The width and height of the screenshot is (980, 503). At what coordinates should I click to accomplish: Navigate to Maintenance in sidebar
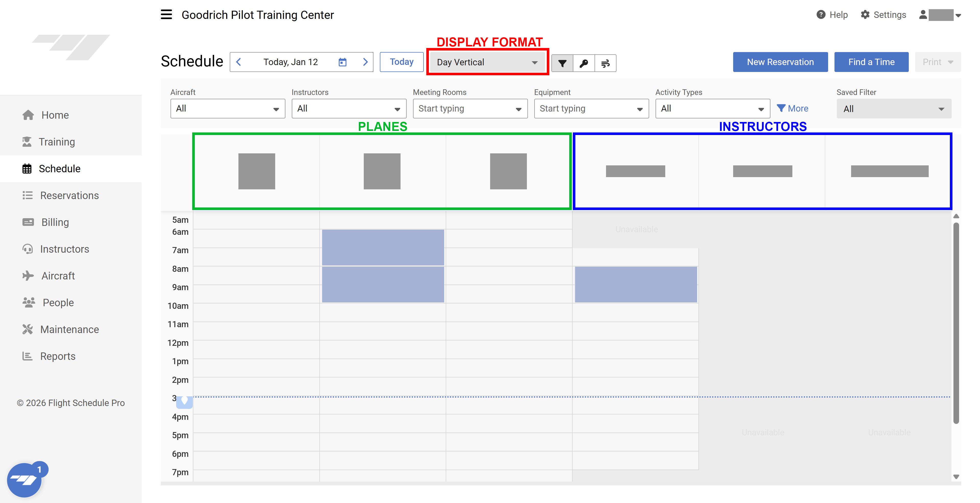pyautogui.click(x=69, y=329)
